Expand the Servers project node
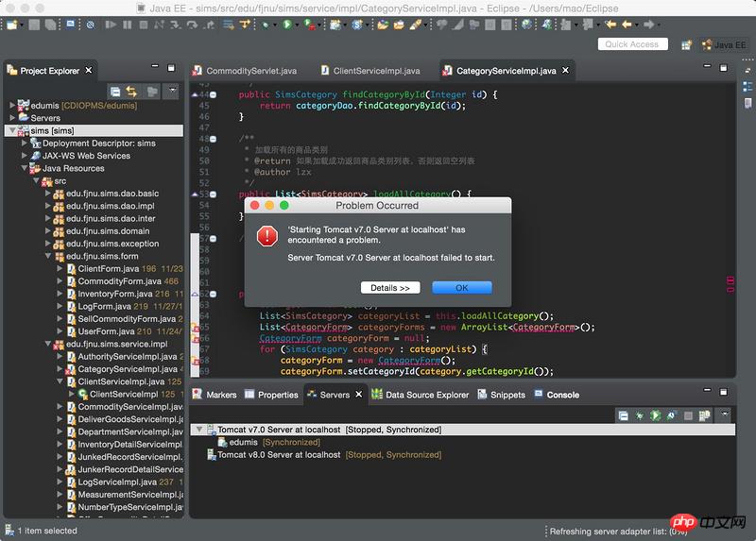This screenshot has height=541, width=756. tap(11, 118)
